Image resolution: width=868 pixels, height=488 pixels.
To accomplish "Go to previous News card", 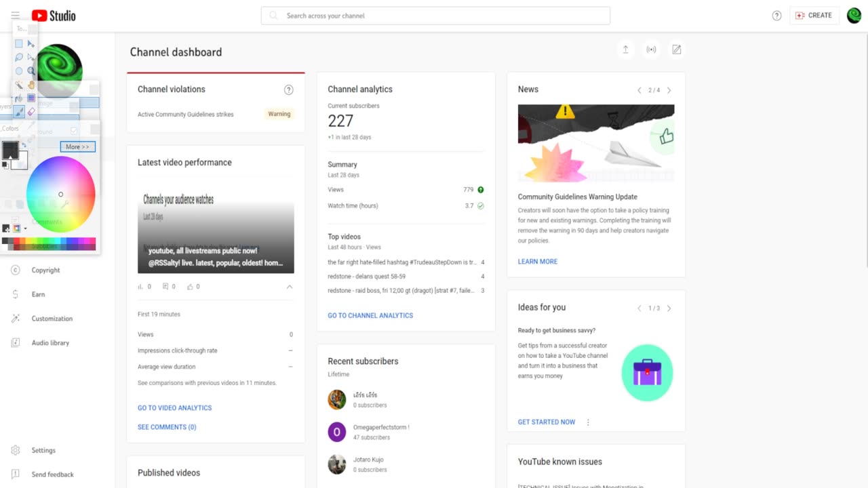I will pos(639,90).
